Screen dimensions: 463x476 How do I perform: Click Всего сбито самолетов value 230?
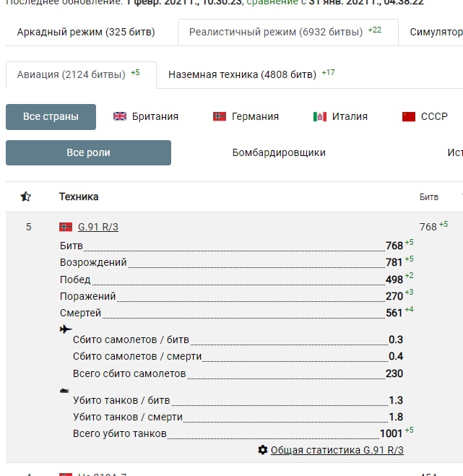click(394, 373)
